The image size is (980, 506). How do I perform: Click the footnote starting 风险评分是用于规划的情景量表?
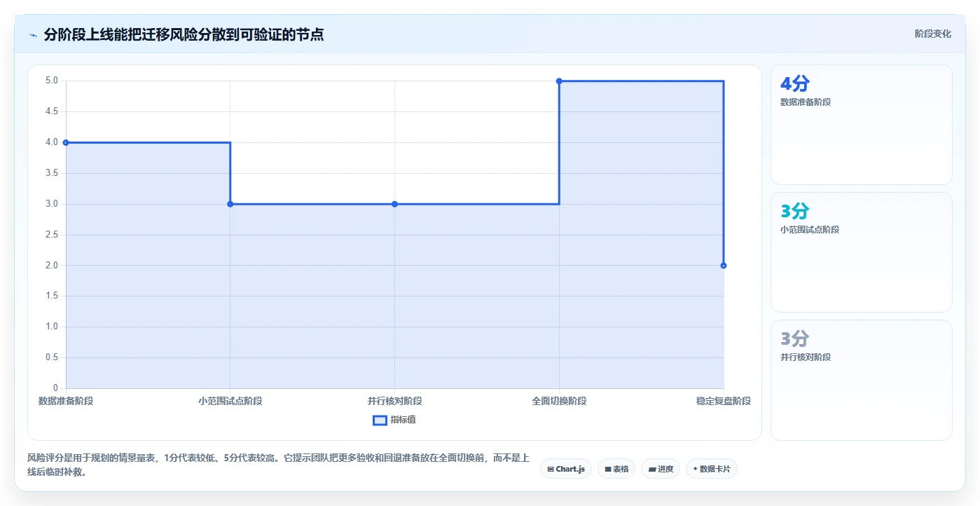click(x=277, y=465)
